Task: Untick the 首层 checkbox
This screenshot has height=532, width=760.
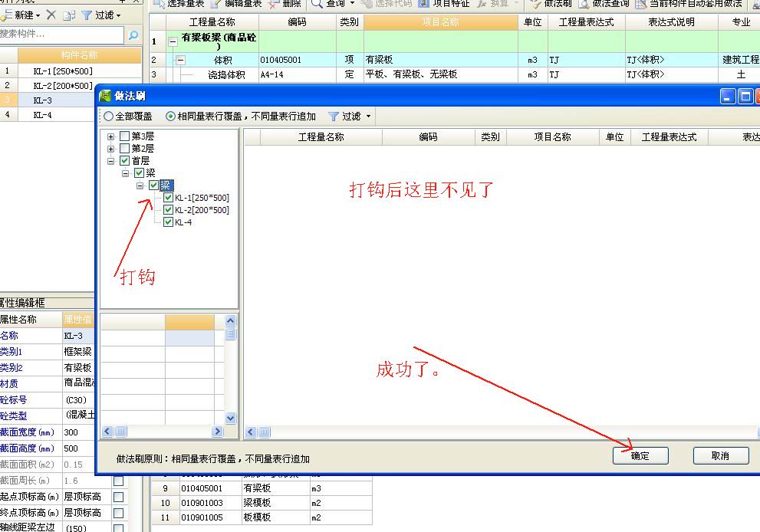Action: (124, 160)
